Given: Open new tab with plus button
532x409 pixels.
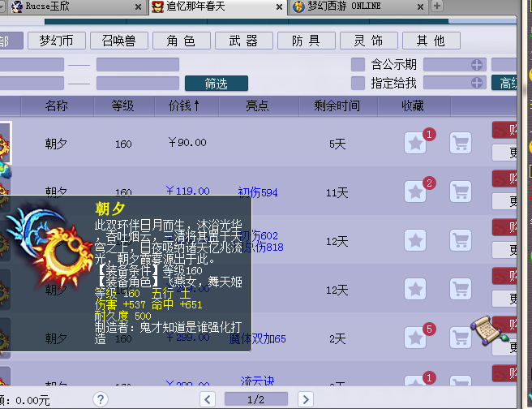Looking at the screenshot, I should (x=437, y=6).
